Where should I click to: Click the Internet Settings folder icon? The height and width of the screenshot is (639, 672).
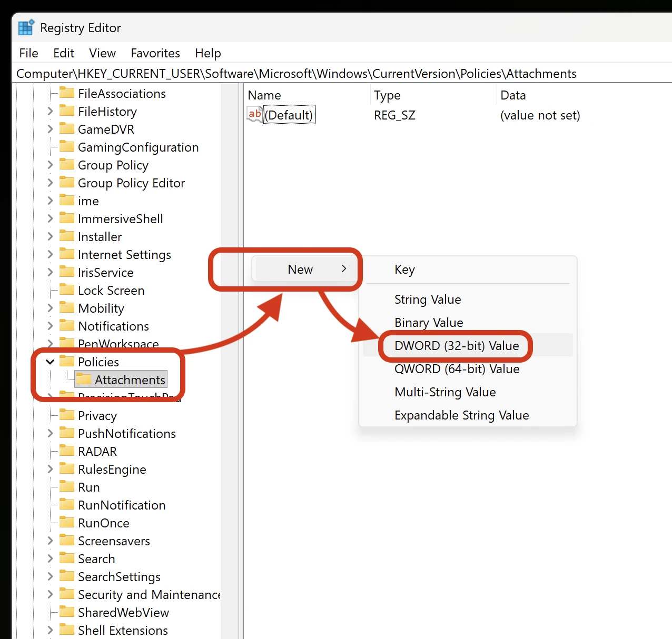[67, 254]
